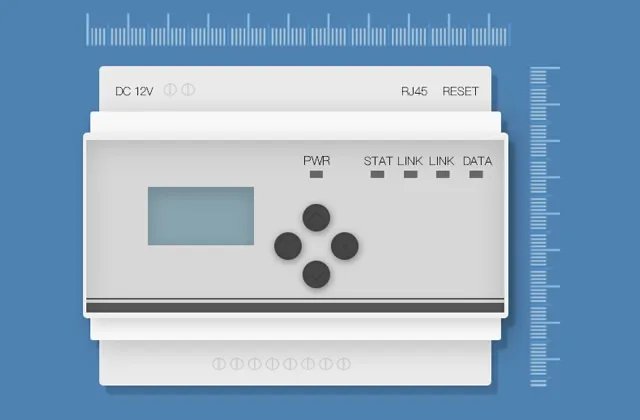This screenshot has height=420, width=640.
Task: Click the first DC 12V terminal screw
Action: [170, 90]
